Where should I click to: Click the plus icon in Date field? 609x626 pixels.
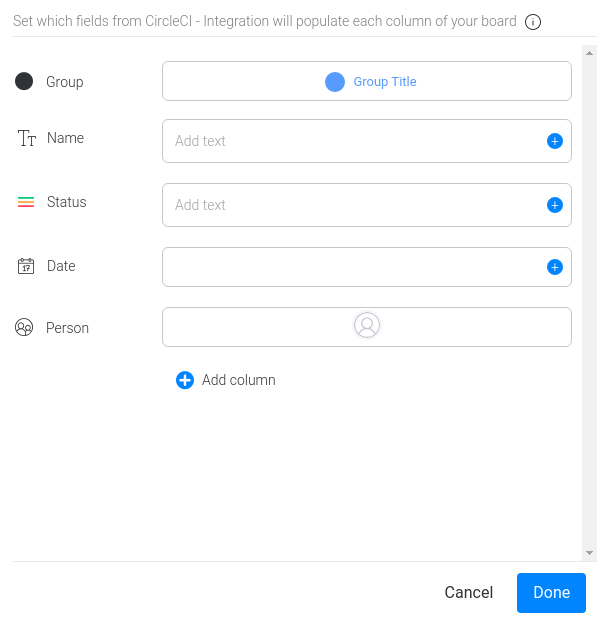point(555,267)
